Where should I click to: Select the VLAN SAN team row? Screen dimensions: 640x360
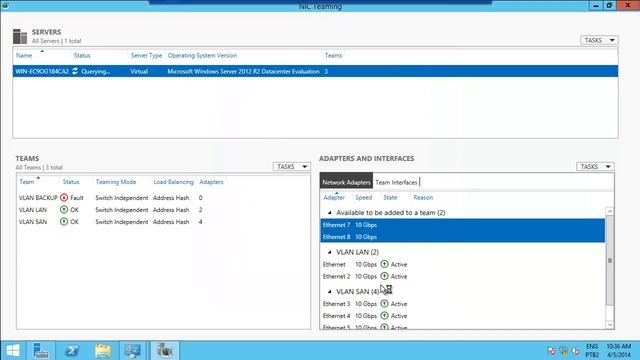click(163, 222)
